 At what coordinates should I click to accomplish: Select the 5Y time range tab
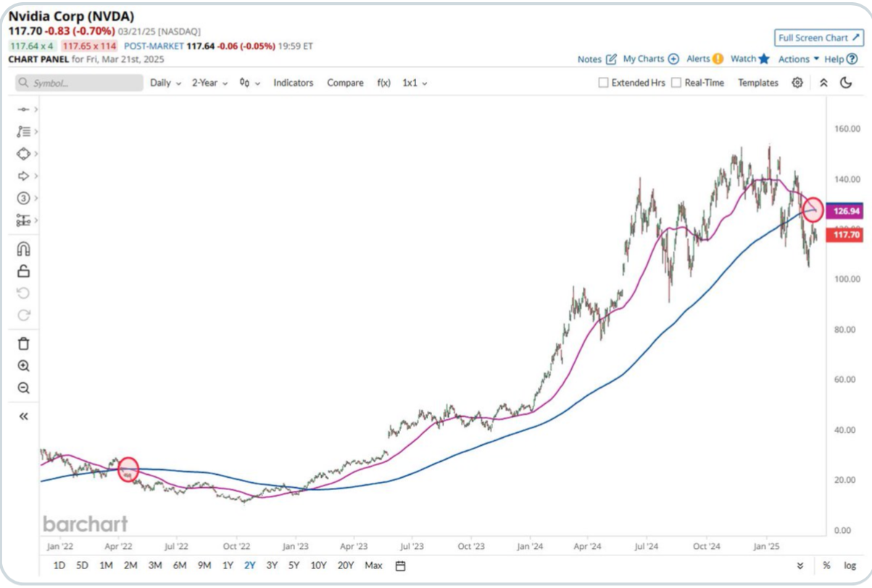pos(294,566)
